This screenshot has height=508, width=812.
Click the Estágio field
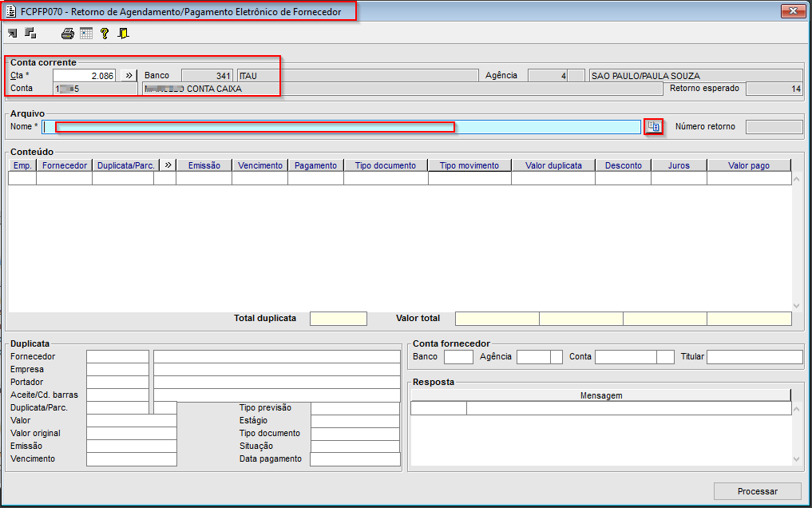355,420
